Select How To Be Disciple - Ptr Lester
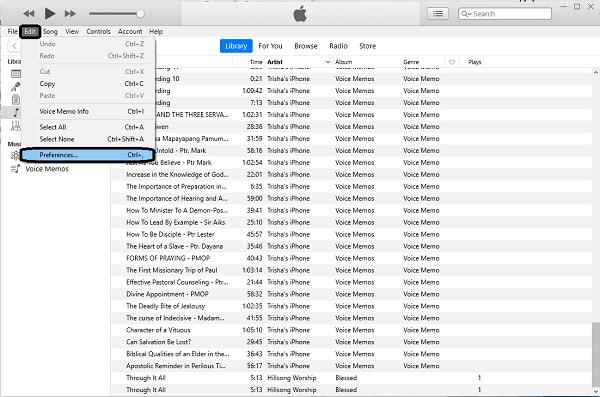This screenshot has height=397, width=600. pyautogui.click(x=170, y=234)
